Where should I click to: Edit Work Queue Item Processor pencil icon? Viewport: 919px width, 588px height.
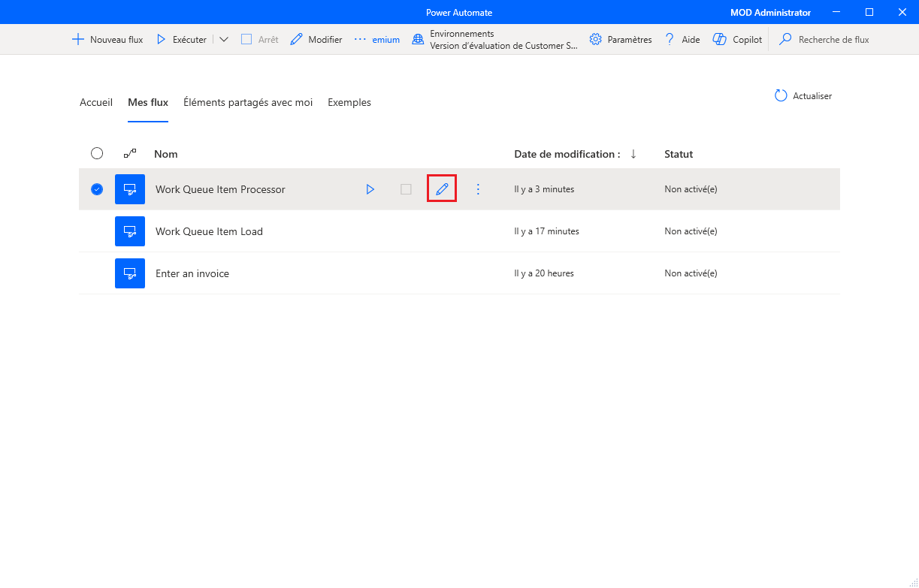click(x=442, y=189)
